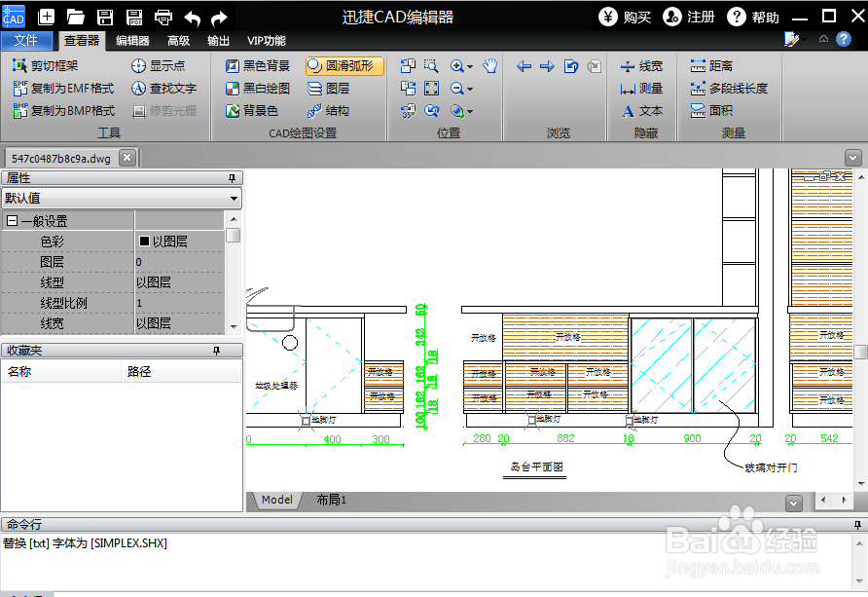868x597 pixels.
Task: Click the 名称 column header in favorites
Action: (61, 372)
